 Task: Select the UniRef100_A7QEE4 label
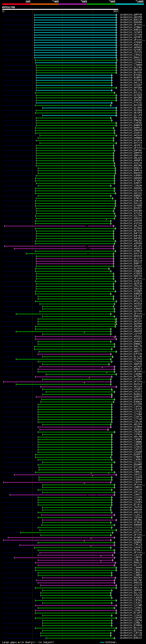131,273
